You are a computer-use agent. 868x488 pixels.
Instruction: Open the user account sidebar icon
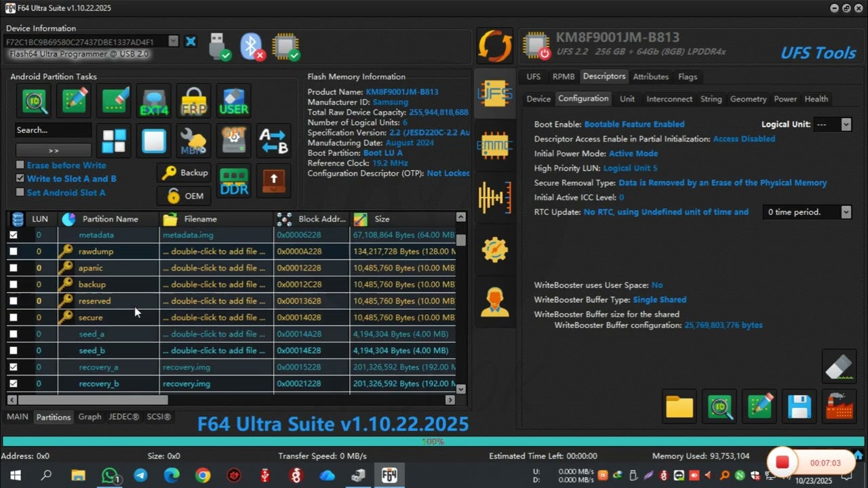[495, 302]
